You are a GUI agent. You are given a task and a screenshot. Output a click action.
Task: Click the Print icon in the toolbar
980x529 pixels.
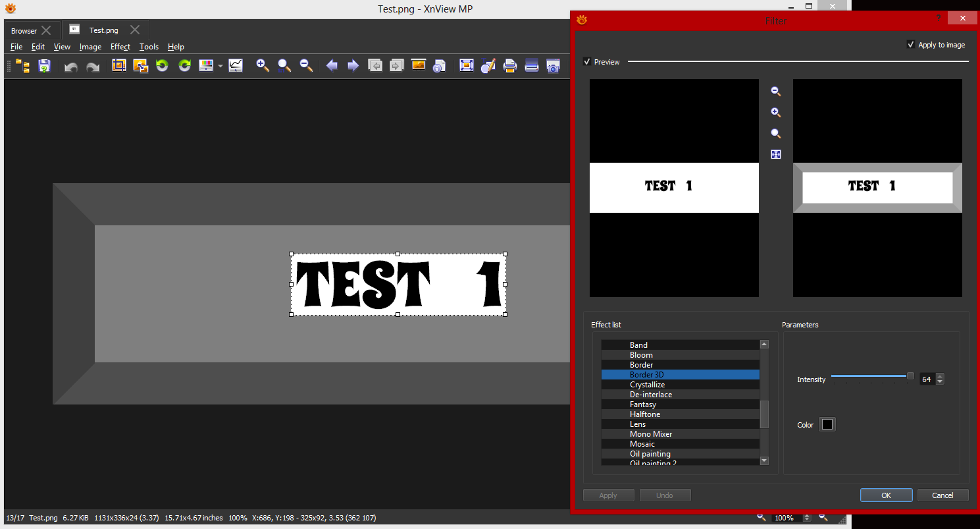pos(509,66)
